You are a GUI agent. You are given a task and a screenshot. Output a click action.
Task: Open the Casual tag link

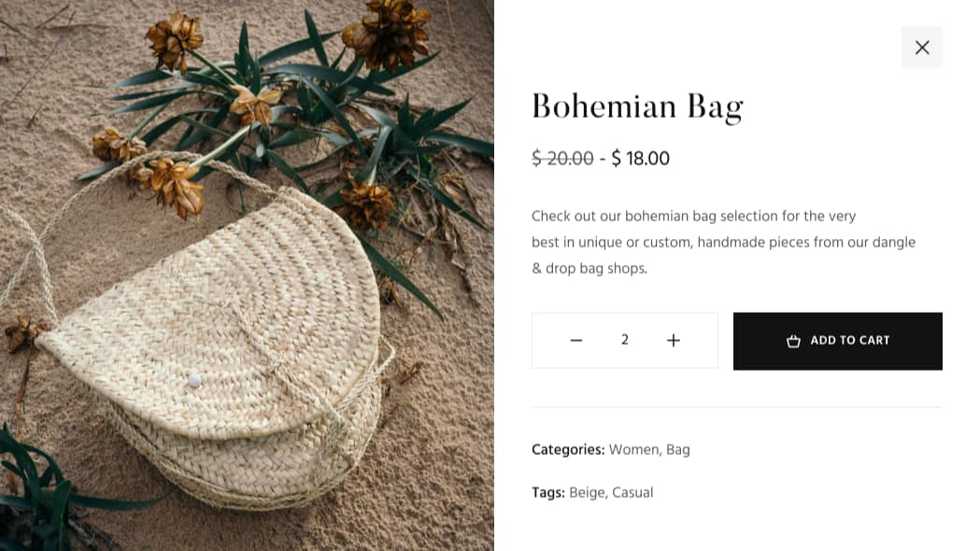point(632,492)
